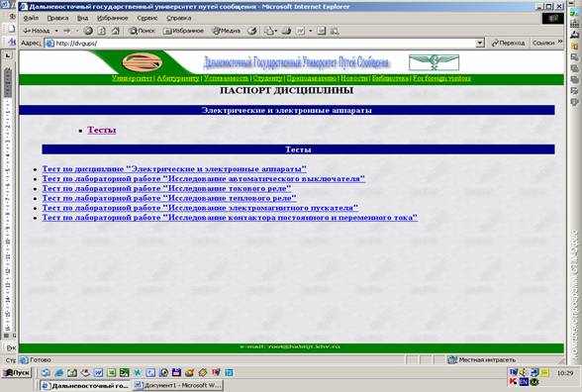Viewport: 582px width, 392px height.
Task: Open the Файл menu
Action: pos(31,18)
